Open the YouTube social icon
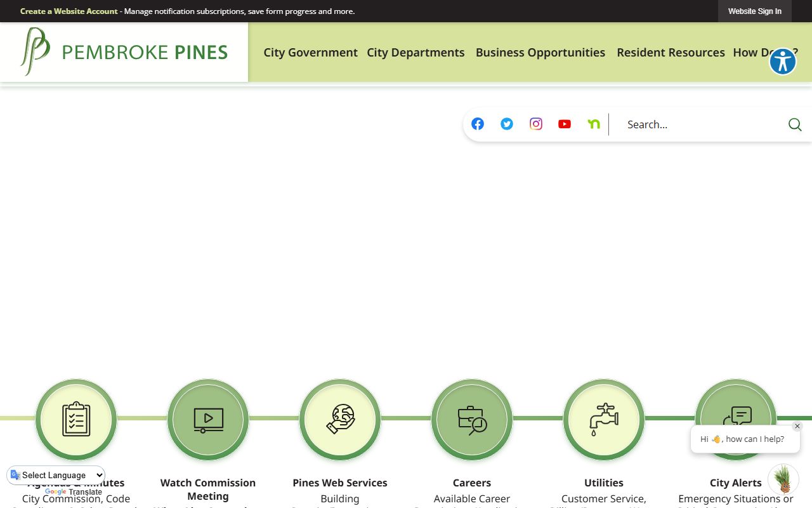This screenshot has width=812, height=508. 565,124
